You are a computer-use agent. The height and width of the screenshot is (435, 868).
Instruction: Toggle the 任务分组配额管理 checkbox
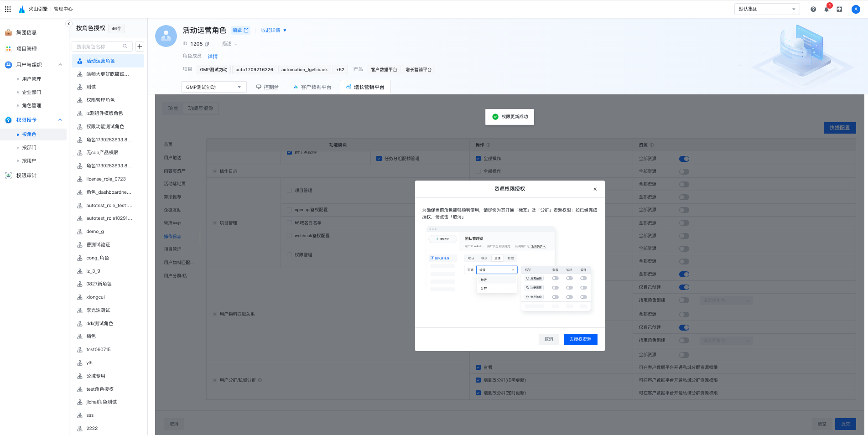coord(379,159)
